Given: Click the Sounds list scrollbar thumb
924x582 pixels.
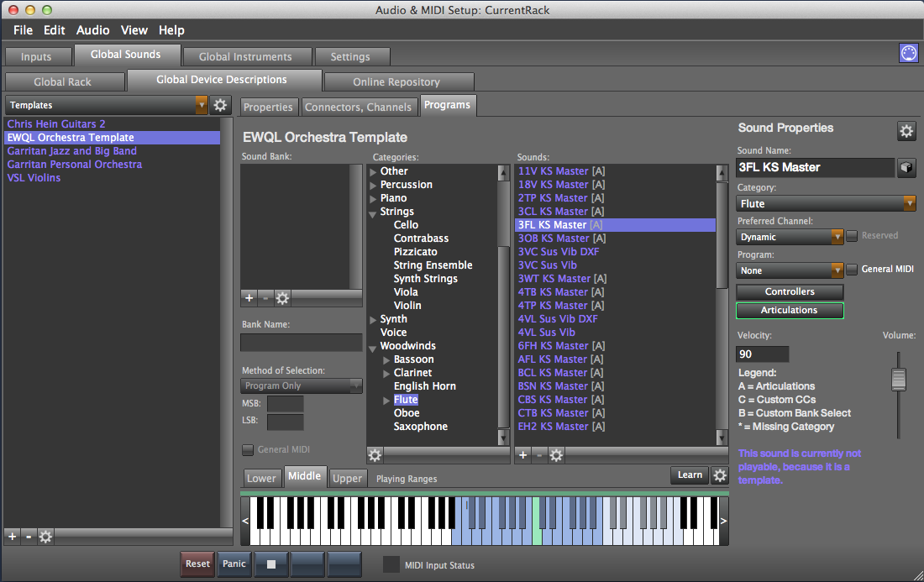Looking at the screenshot, I should (722, 235).
